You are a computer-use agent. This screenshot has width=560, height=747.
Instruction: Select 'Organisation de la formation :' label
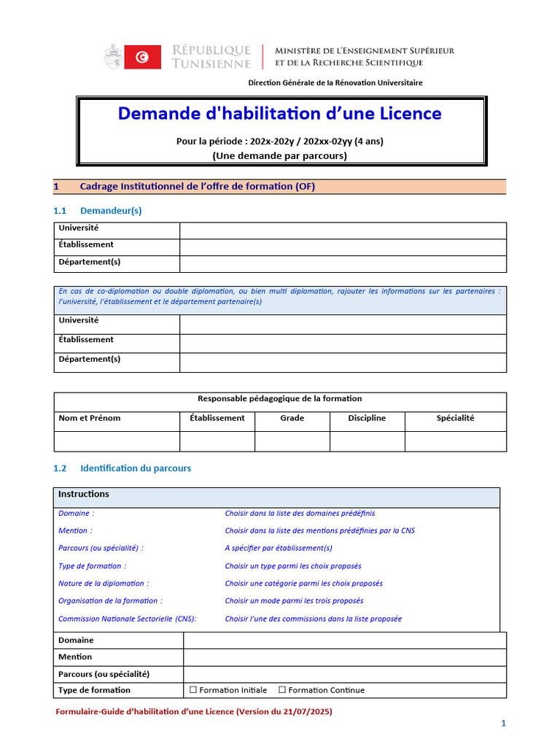(111, 601)
